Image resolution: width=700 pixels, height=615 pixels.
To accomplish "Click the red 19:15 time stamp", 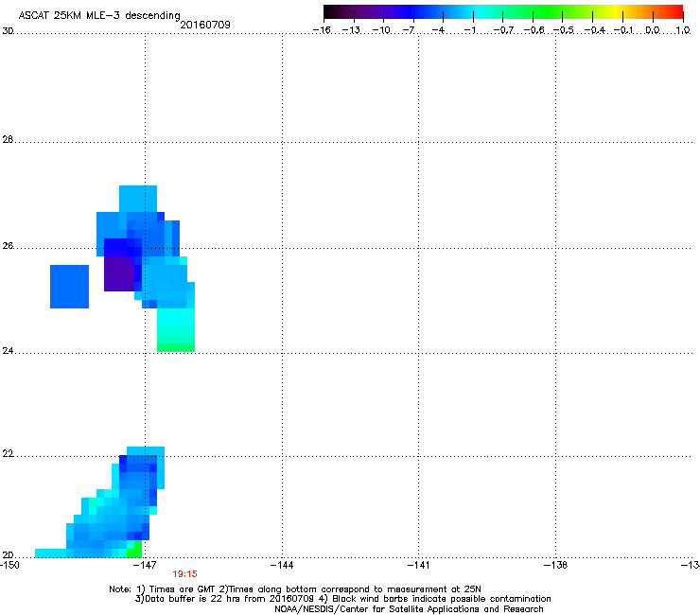I will [184, 574].
